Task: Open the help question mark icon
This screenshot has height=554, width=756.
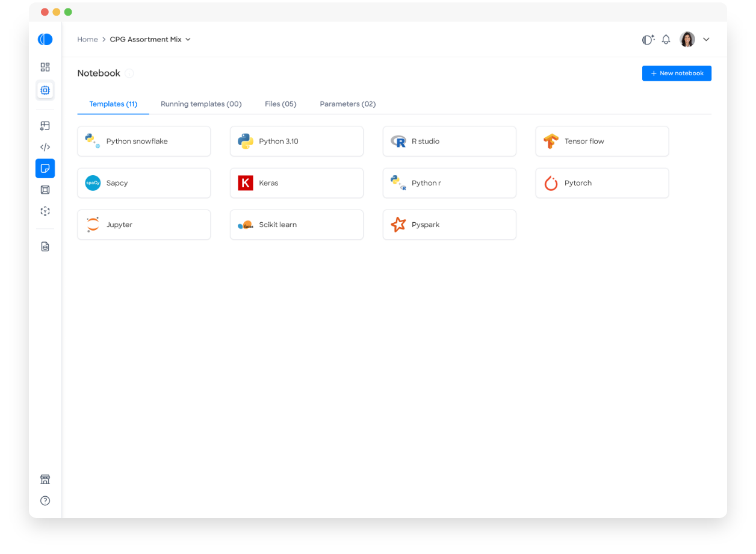Action: coord(45,500)
